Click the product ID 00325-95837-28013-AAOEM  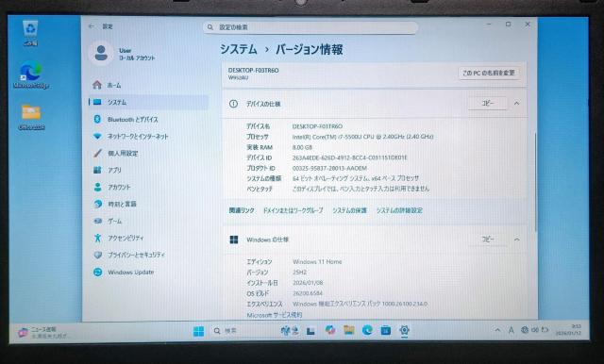329,168
